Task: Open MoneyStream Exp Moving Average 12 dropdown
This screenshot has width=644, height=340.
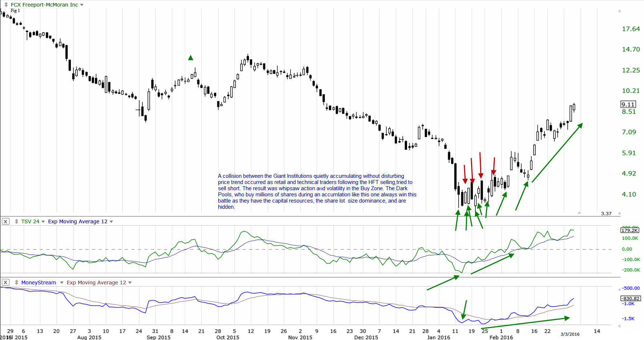Action: click(x=130, y=283)
